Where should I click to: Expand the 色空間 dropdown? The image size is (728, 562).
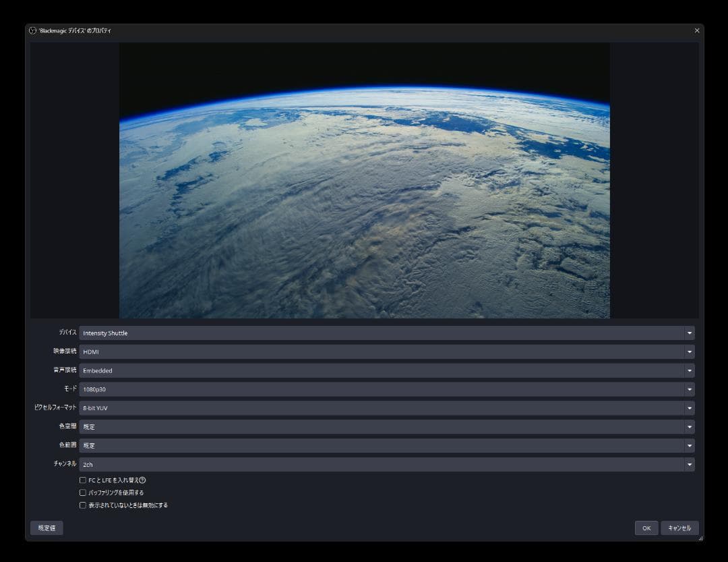(386, 427)
